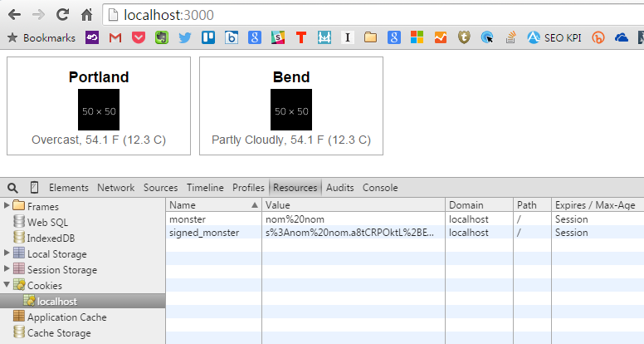Switch to the Network tab
Screen dimensions: 644x344
point(115,188)
